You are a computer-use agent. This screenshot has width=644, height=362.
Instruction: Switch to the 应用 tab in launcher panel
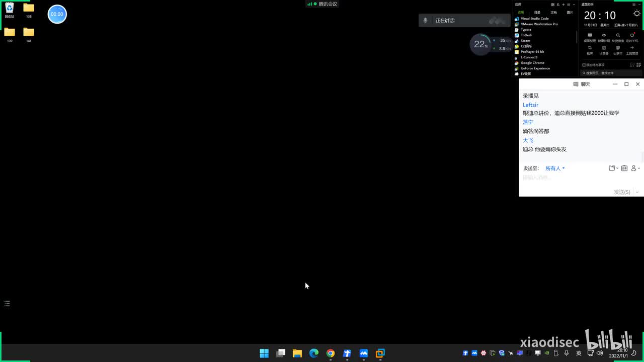(x=521, y=12)
